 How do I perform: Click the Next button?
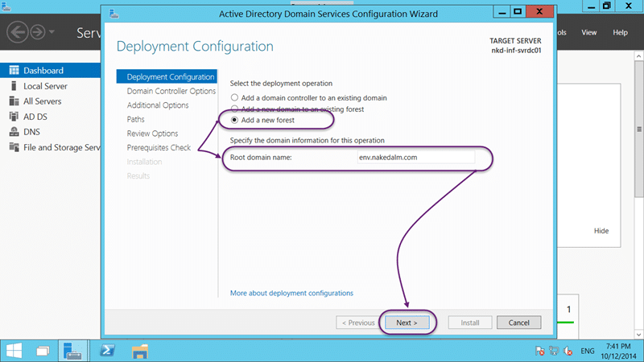click(x=407, y=323)
